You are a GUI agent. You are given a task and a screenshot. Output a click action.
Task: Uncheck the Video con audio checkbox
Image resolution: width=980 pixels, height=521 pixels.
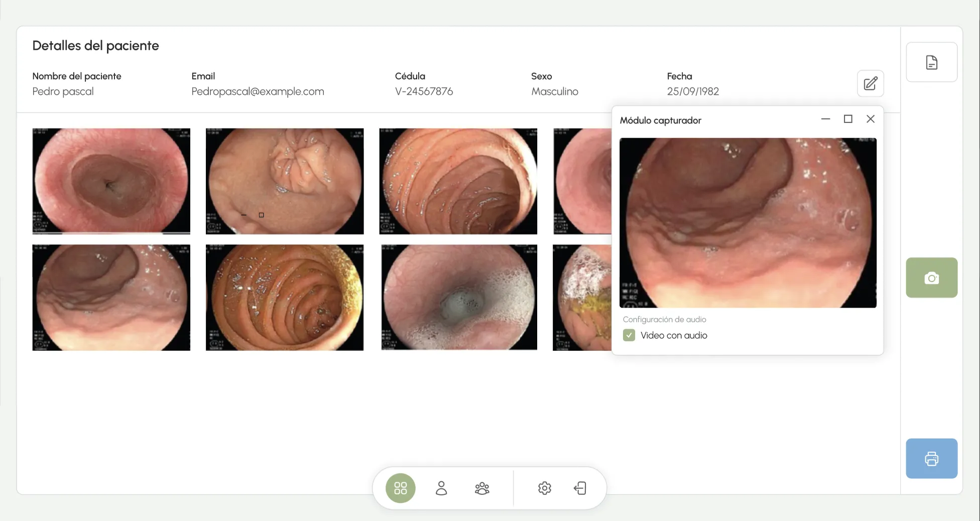[629, 335]
